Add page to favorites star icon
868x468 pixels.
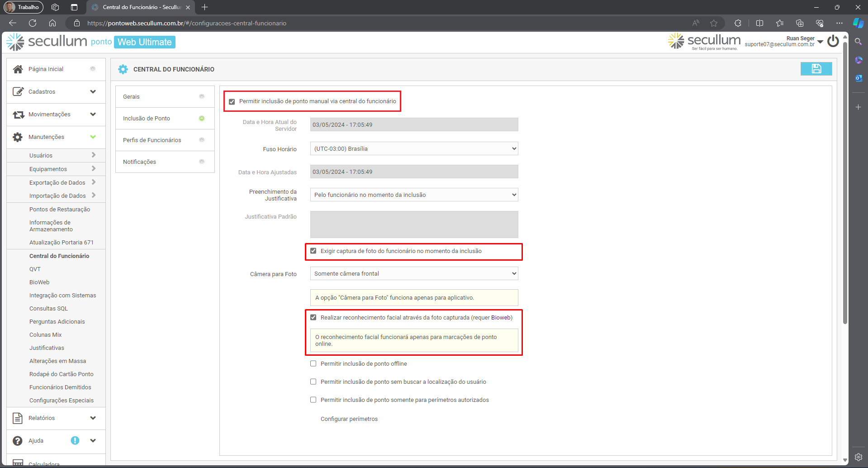click(713, 23)
